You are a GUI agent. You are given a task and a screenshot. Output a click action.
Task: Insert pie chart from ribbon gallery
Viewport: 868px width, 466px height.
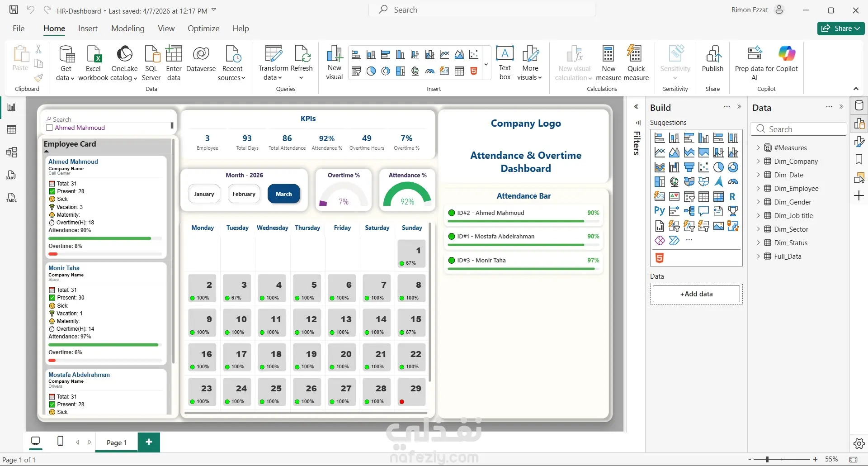(x=371, y=71)
